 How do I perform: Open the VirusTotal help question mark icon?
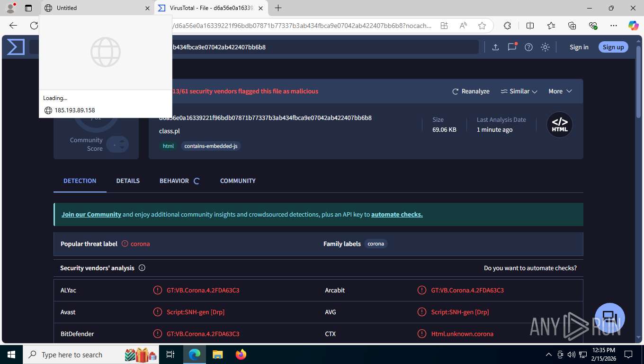click(528, 47)
